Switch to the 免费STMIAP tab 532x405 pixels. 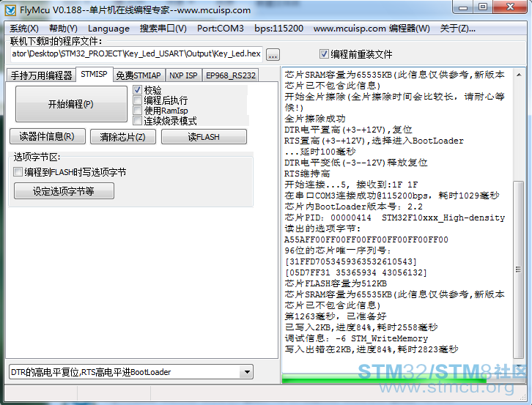pos(138,75)
